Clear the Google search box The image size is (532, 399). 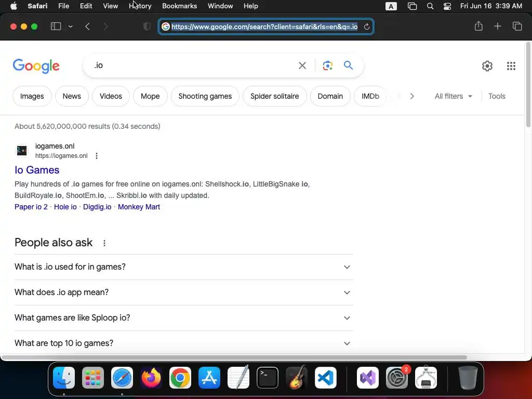[302, 65]
